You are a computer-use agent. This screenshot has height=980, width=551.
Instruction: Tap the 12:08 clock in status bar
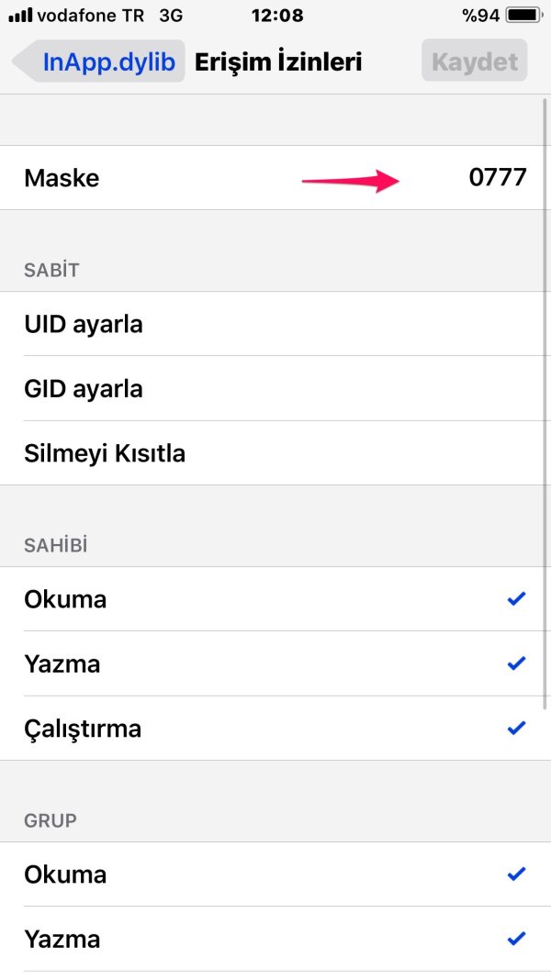(275, 16)
